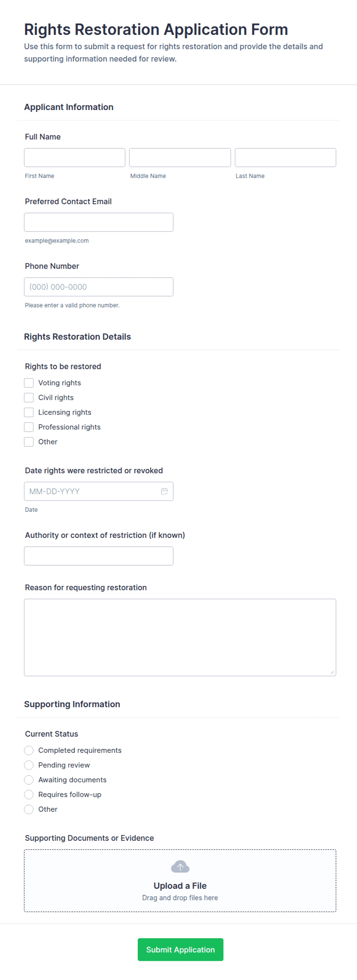This screenshot has height=980, width=357.
Task: Focus the First Name field
Action: pyautogui.click(x=74, y=158)
